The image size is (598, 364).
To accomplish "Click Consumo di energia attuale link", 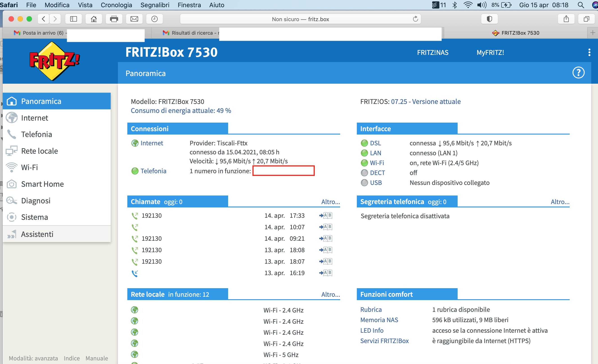I will point(181,110).
